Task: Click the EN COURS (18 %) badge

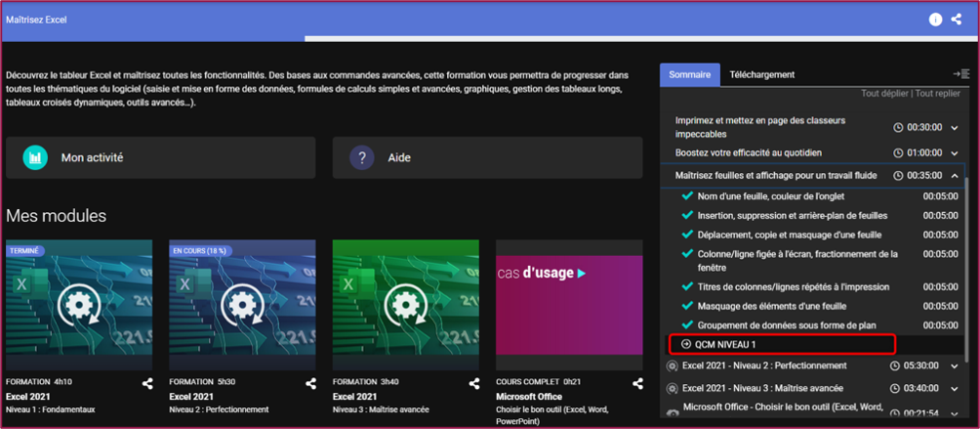Action: pos(201,251)
